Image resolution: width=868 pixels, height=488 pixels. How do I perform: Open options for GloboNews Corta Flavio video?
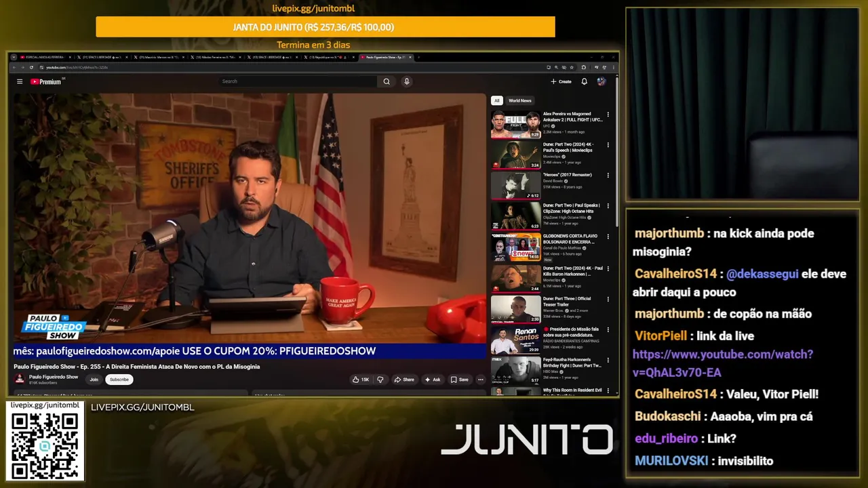(x=608, y=237)
